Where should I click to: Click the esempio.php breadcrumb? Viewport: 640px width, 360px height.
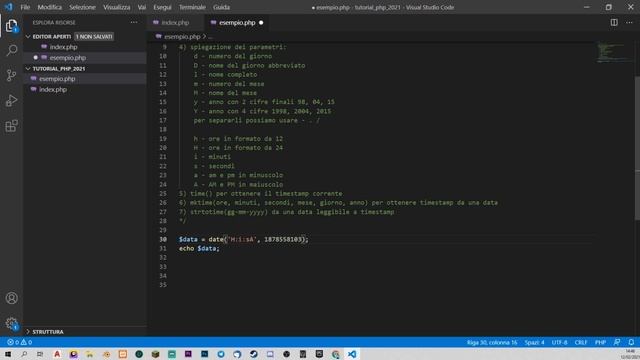tap(182, 36)
